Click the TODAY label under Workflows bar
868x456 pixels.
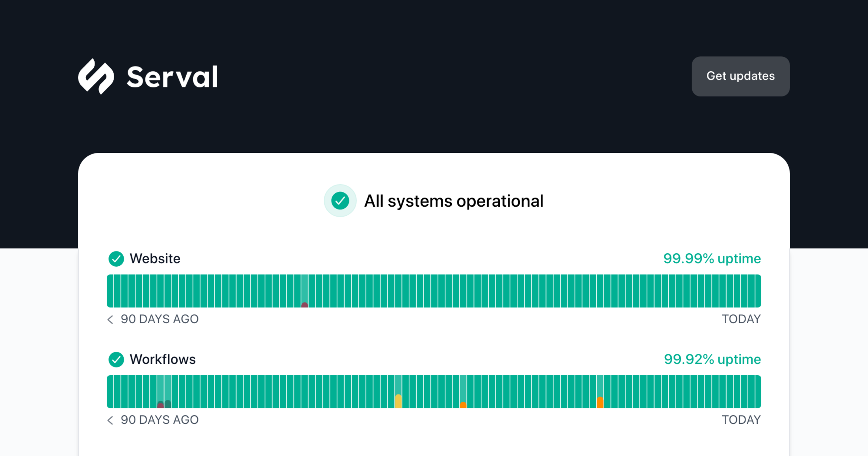point(741,420)
